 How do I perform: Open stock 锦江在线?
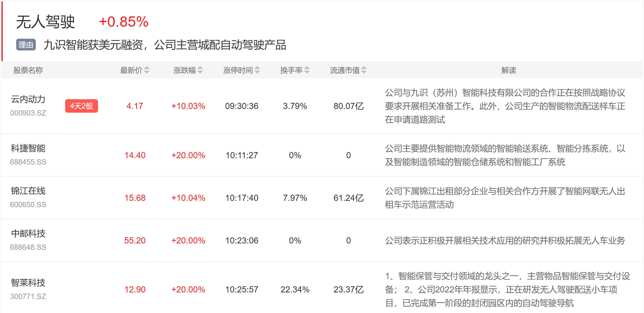(28, 191)
